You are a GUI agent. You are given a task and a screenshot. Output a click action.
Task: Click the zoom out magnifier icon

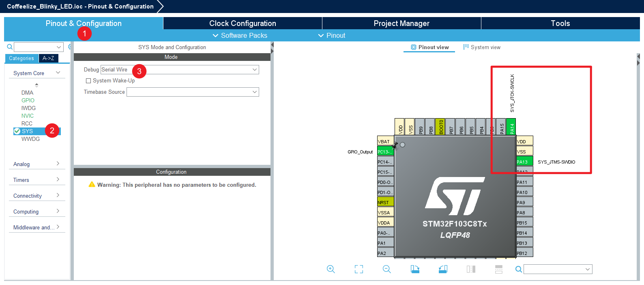click(x=386, y=269)
